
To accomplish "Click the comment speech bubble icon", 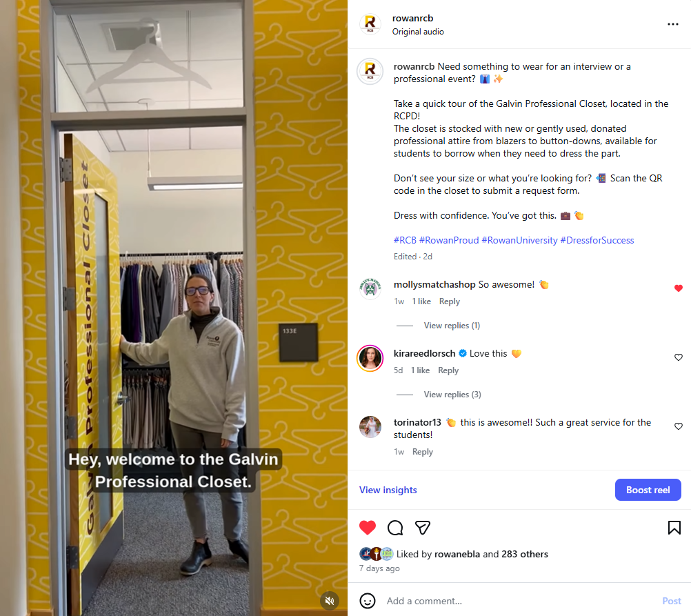I will point(395,528).
